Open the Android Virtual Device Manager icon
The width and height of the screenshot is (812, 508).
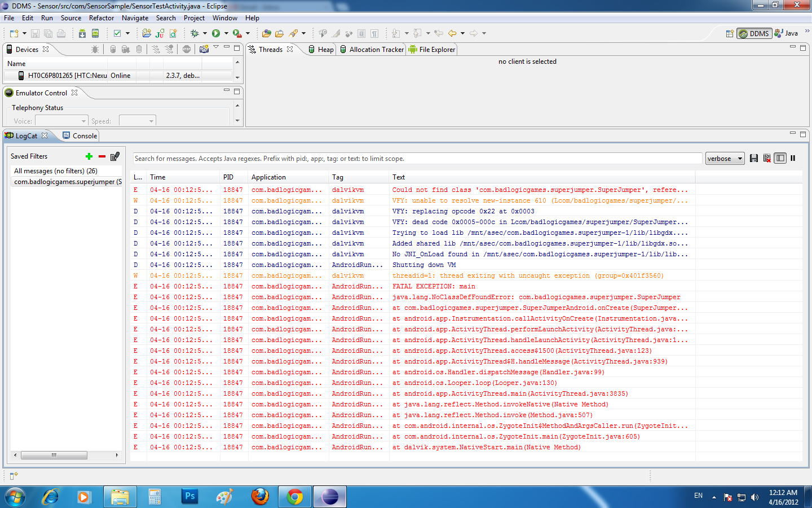(x=95, y=33)
